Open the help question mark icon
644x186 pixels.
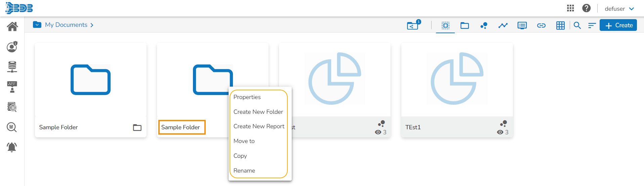pos(587,8)
